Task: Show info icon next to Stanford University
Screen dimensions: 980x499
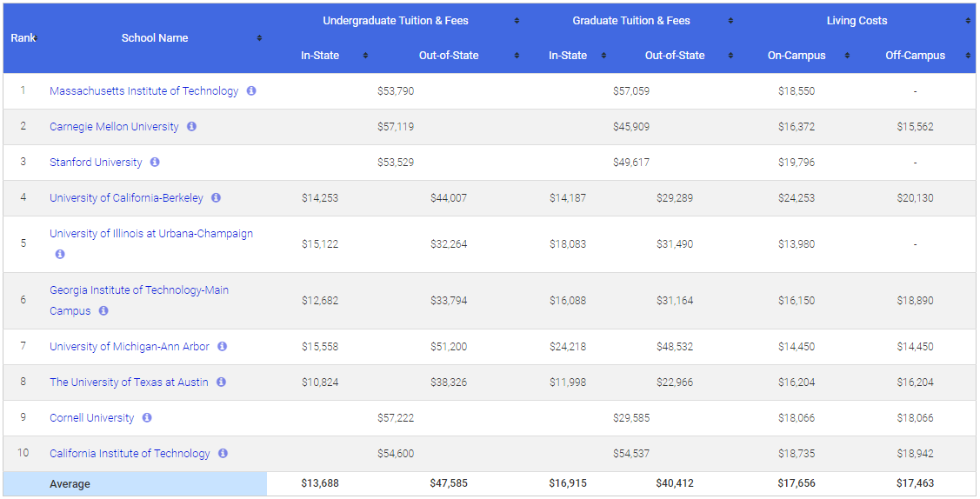Action: pyautogui.click(x=155, y=162)
